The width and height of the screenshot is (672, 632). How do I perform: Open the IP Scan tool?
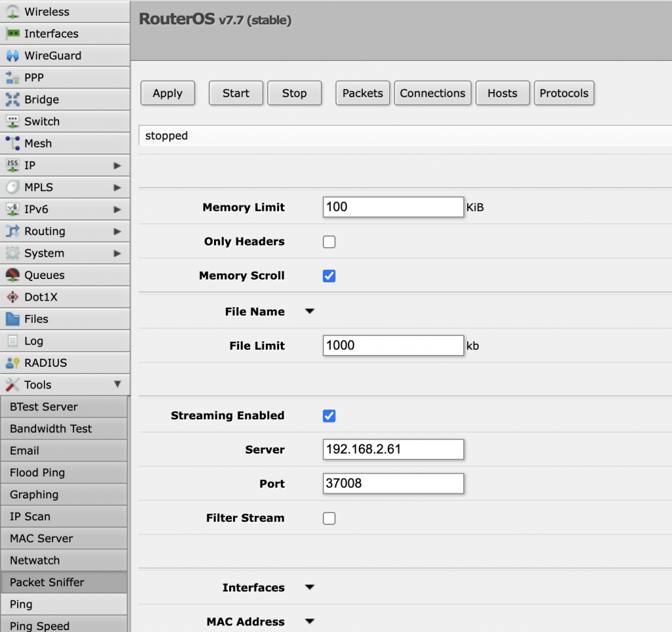[64, 516]
